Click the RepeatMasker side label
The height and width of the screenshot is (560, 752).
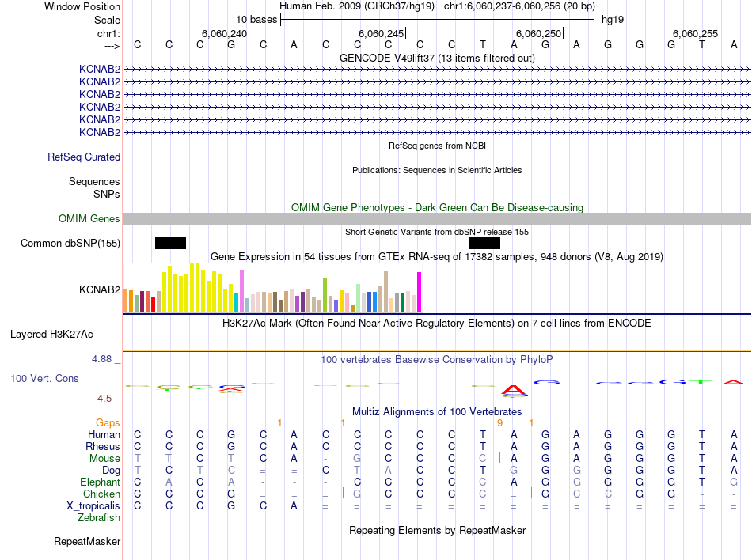click(x=87, y=542)
